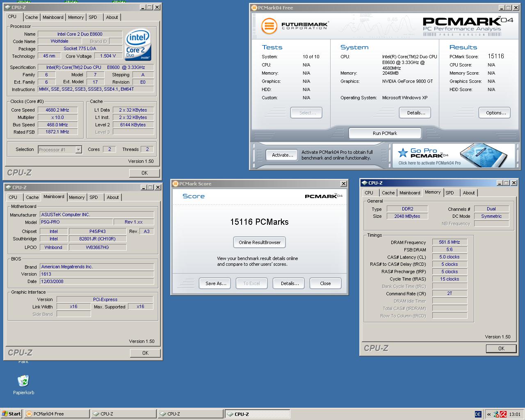Switch to PCMark04 Free taskbar item
Viewport: 525px width, 420px height.
[x=57, y=414]
